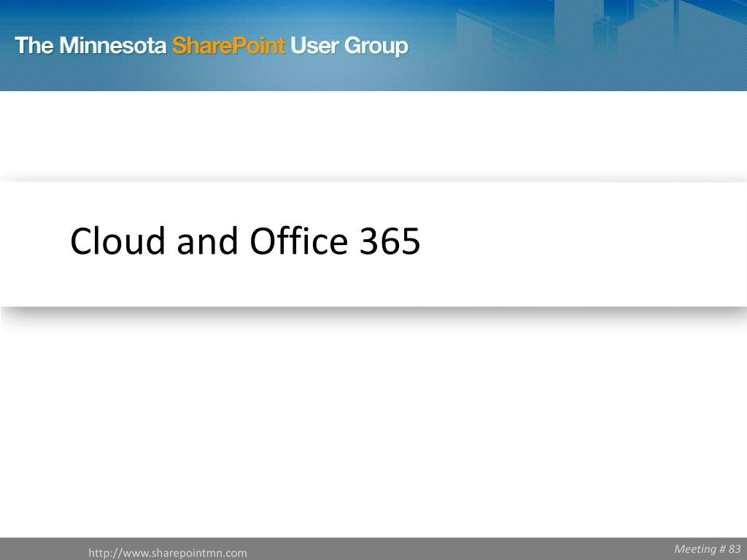Select the 'Cloud and Office 365' title text
The width and height of the screenshot is (747, 560).
(x=245, y=241)
